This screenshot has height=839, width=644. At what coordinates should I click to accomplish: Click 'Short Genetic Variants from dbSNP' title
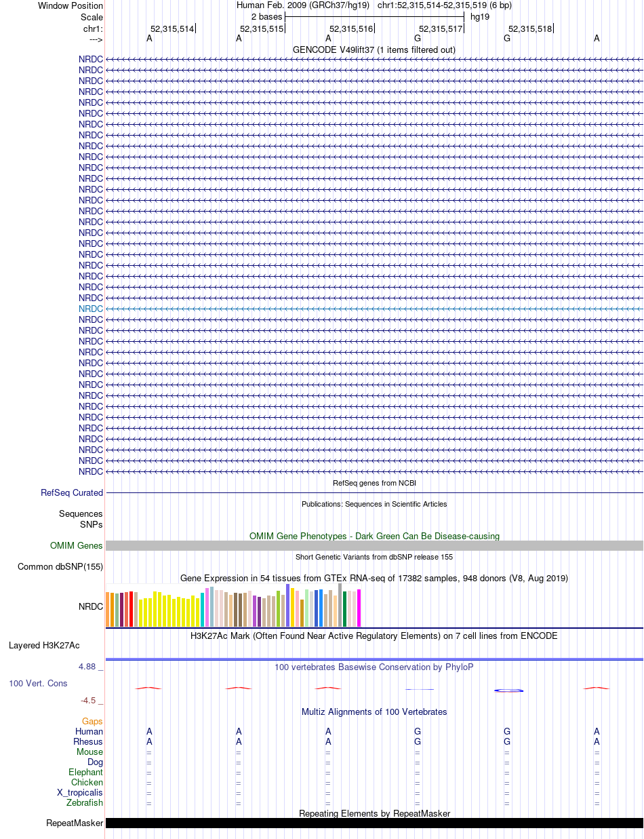(x=374, y=557)
